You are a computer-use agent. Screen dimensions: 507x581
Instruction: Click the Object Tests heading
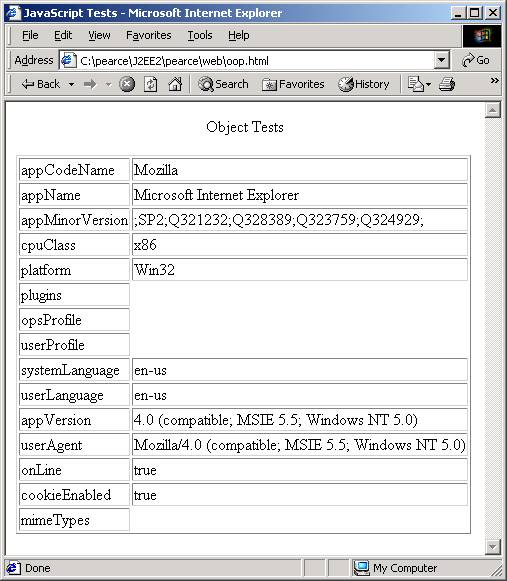click(x=245, y=127)
